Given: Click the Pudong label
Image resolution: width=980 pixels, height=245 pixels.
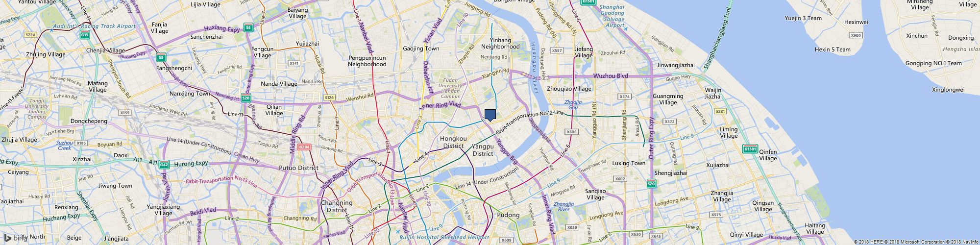Looking at the screenshot, I should click(508, 215).
